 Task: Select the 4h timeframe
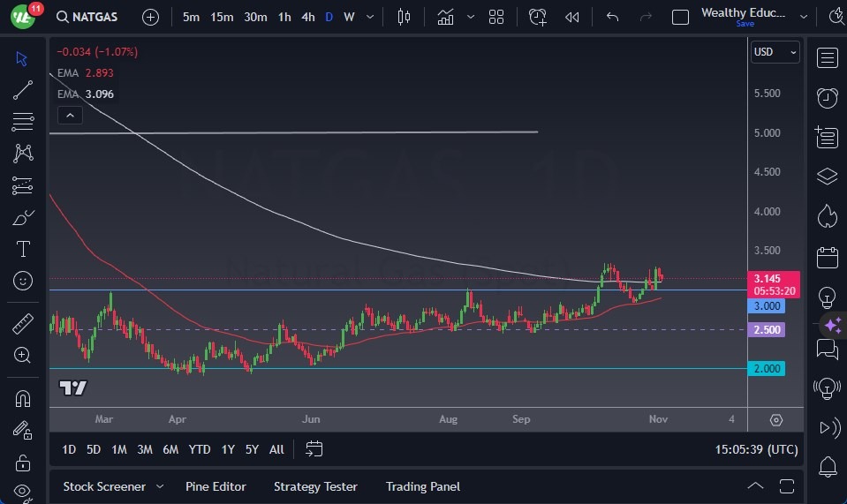pos(307,17)
